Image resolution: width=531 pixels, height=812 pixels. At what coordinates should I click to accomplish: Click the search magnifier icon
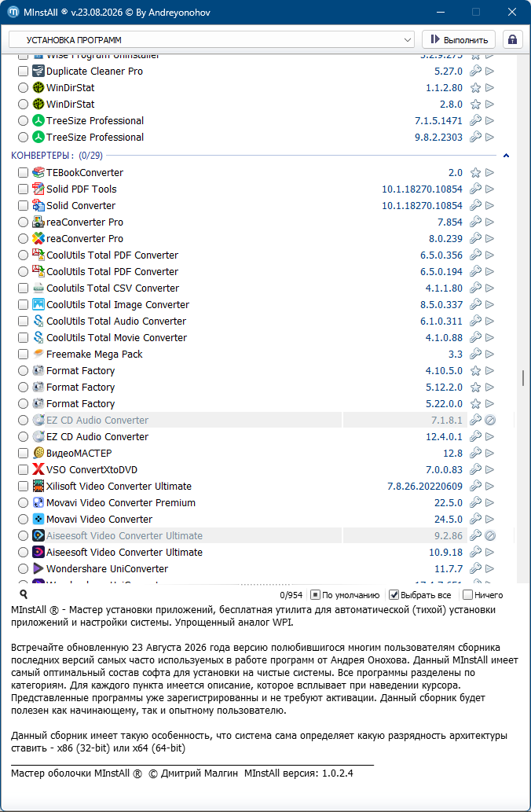coord(24,594)
